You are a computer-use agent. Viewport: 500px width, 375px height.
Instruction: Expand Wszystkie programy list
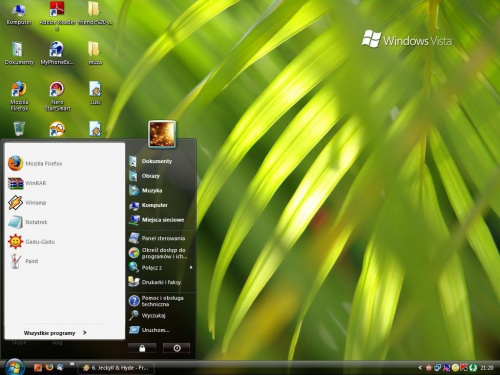(55, 333)
